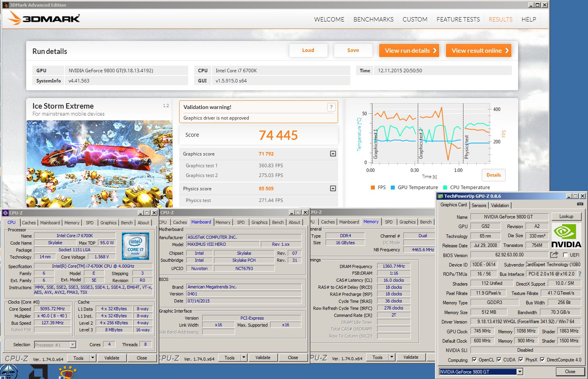Click the Save button in Run details
This screenshot has height=379, width=588.
(353, 50)
